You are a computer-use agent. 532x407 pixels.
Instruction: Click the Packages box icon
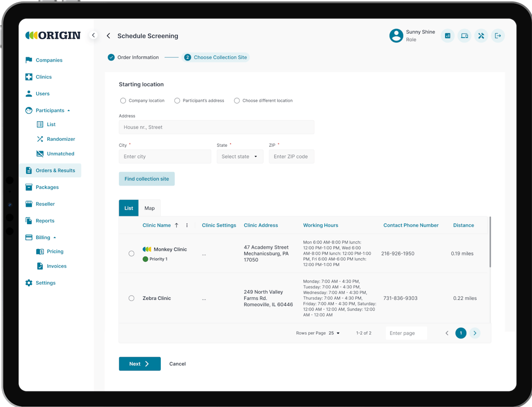[x=29, y=187]
